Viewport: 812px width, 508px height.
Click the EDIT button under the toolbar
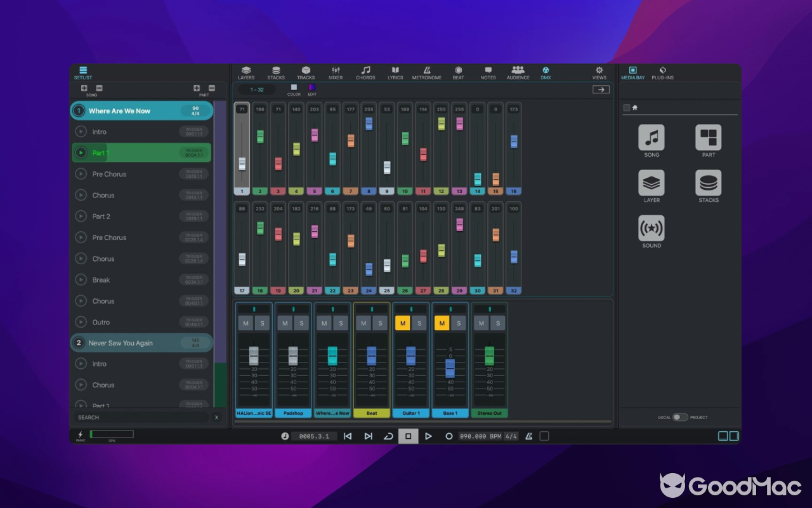(x=312, y=91)
